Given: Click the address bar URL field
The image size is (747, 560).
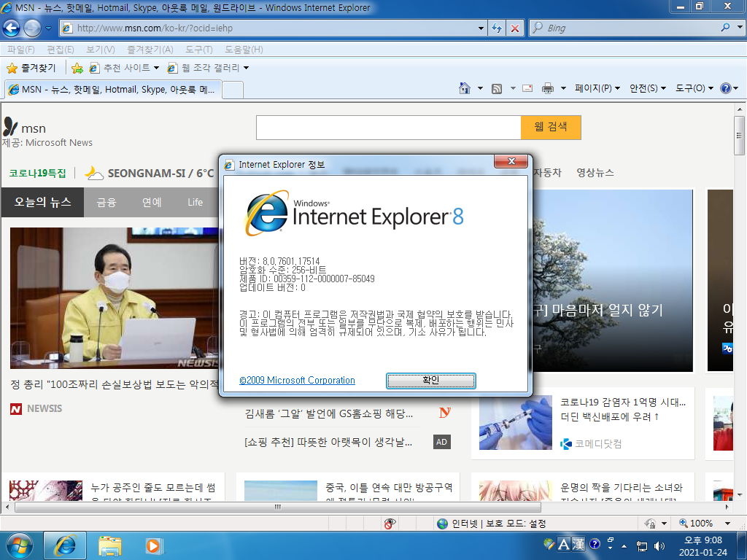Looking at the screenshot, I should 275,28.
